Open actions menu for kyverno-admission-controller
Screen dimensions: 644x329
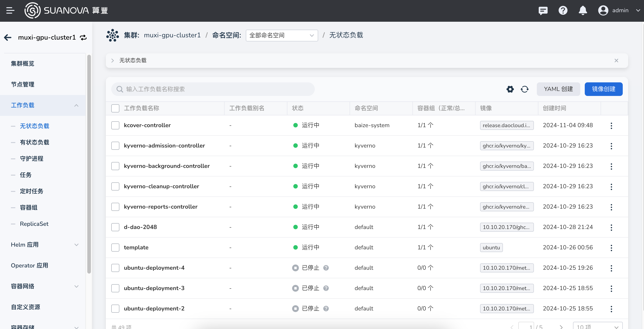click(611, 146)
